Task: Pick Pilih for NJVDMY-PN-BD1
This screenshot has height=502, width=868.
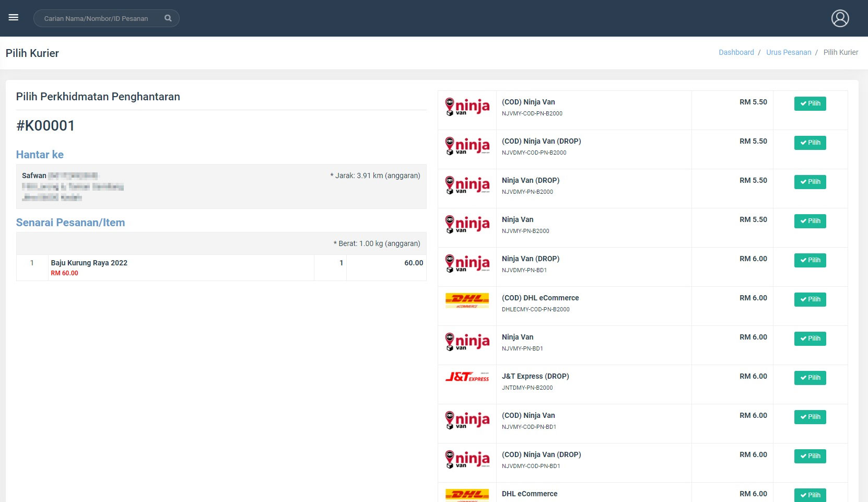Action: pyautogui.click(x=810, y=260)
